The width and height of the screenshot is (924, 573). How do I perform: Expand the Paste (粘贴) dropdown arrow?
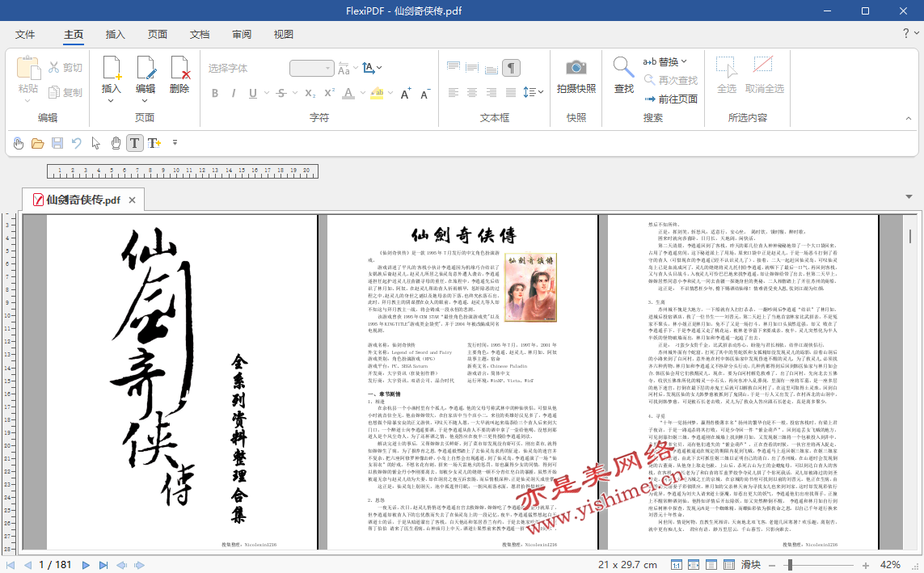27,101
